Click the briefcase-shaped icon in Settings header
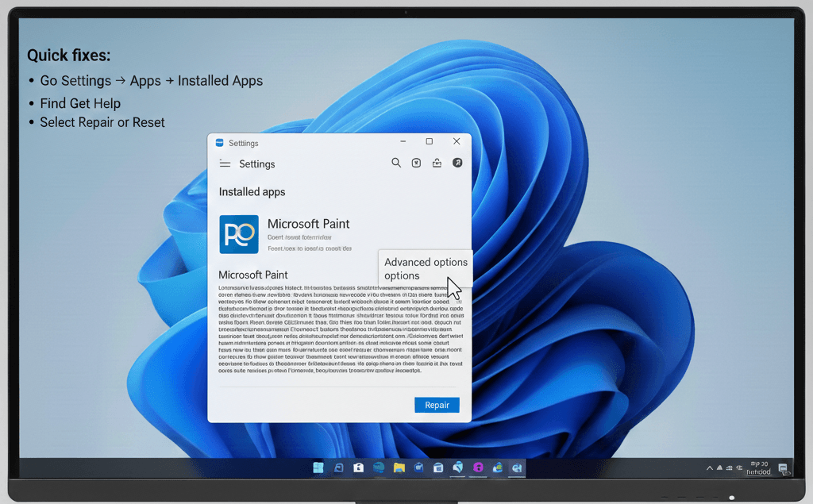Screen dimensions: 813x504 point(437,163)
